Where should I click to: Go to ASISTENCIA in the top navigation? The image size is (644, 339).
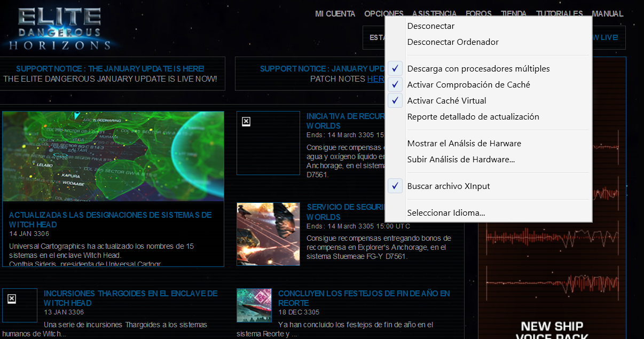434,14
